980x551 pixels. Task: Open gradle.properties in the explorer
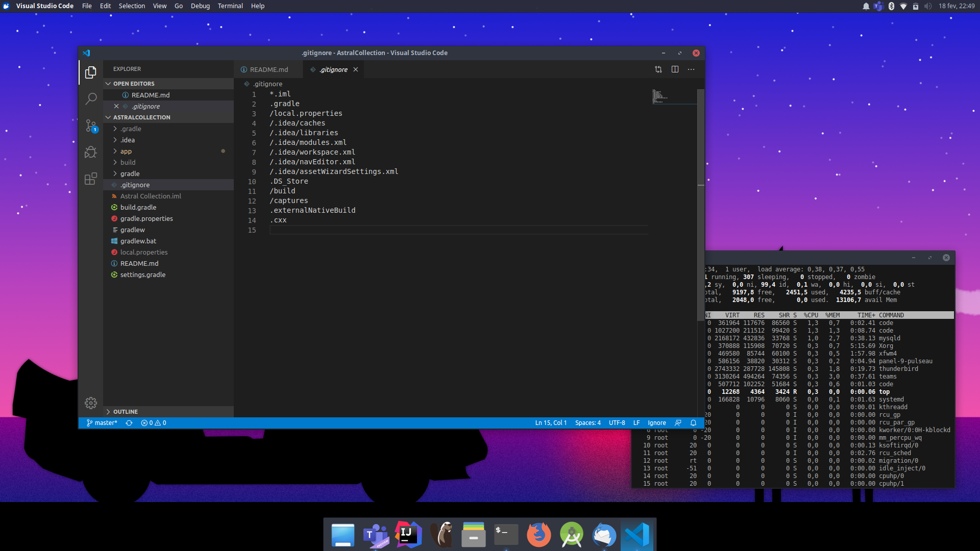pyautogui.click(x=168, y=218)
